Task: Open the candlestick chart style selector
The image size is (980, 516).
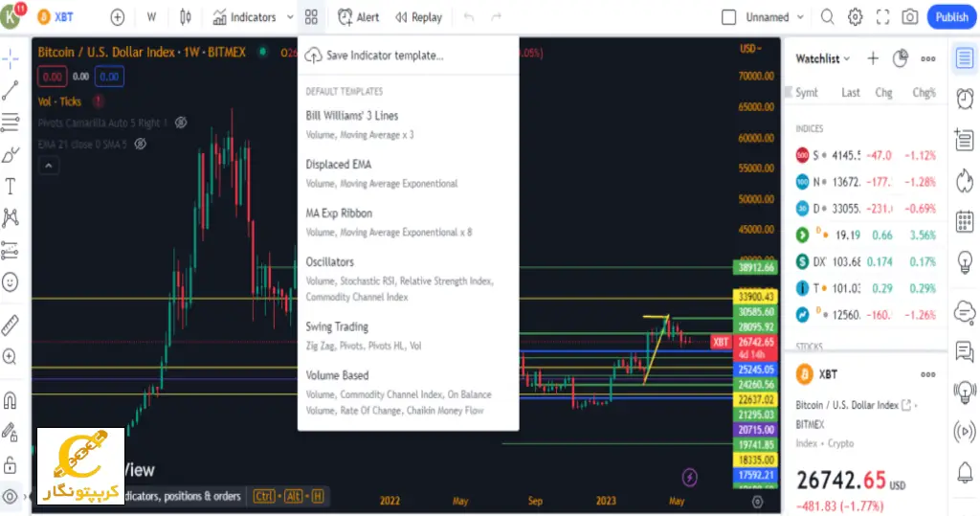Action: [186, 17]
